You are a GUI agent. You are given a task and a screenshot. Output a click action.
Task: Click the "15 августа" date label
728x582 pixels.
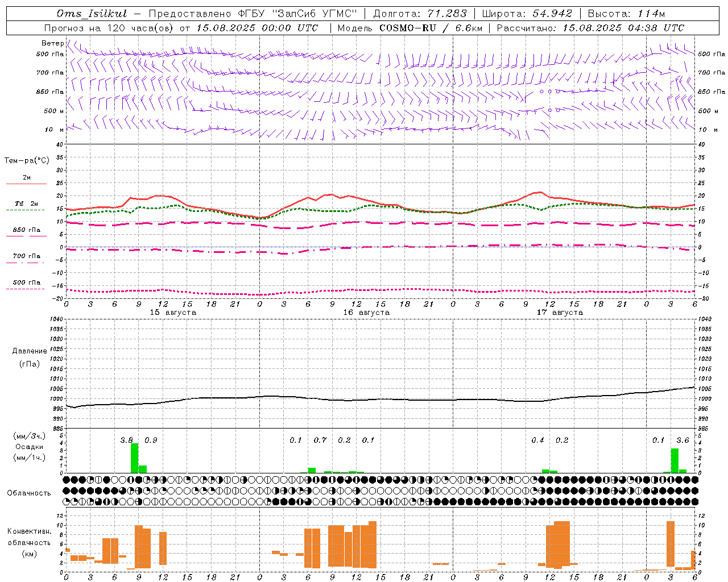(173, 313)
